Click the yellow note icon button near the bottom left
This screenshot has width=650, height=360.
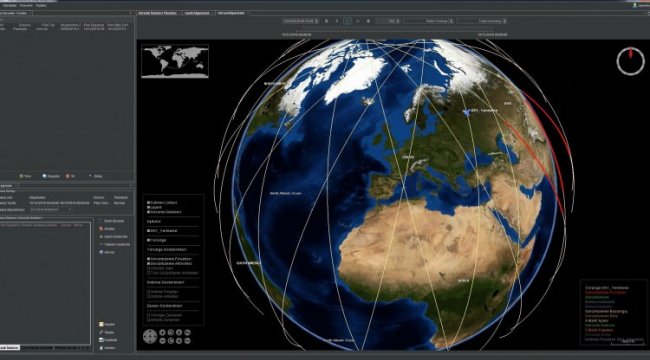click(x=107, y=324)
